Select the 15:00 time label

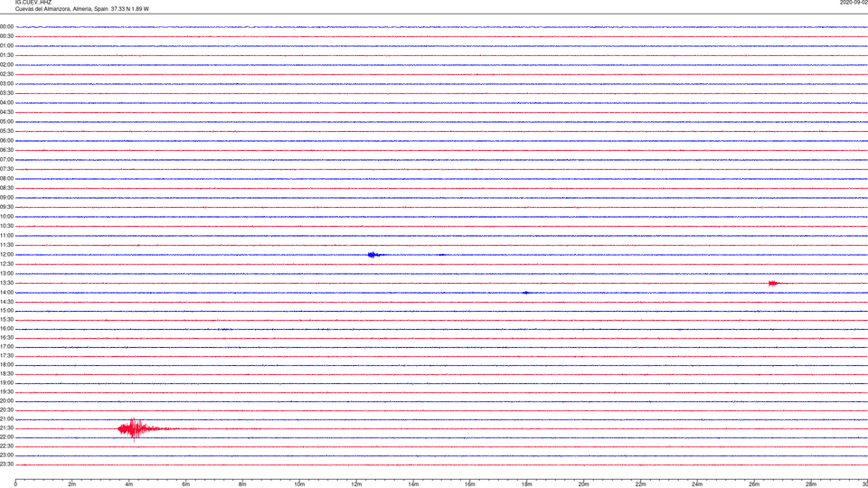pyautogui.click(x=6, y=310)
